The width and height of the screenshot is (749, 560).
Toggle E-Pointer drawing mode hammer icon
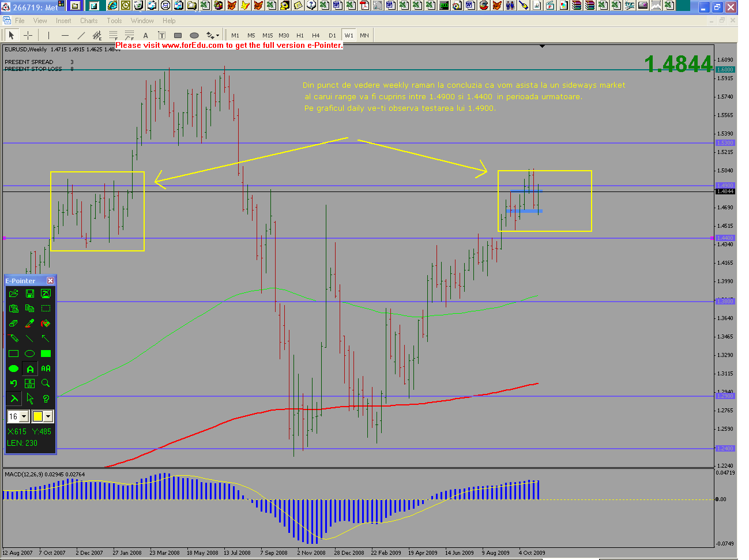pos(14,398)
